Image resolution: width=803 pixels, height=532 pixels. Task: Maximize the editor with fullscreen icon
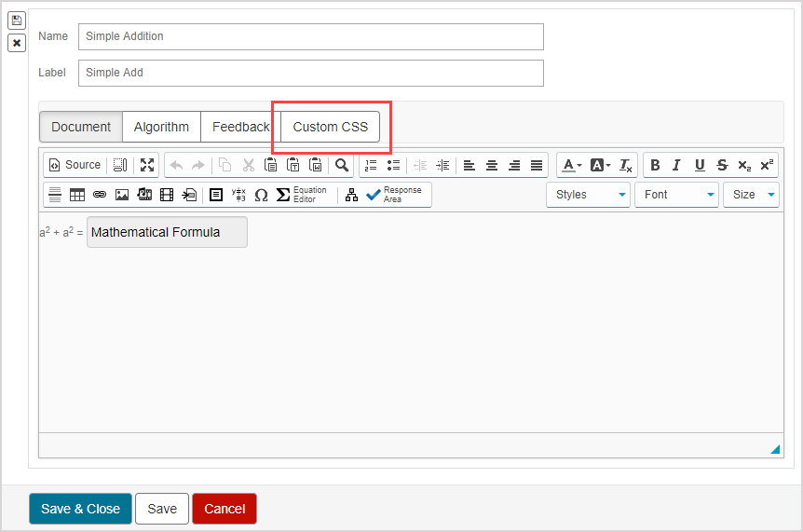click(147, 165)
